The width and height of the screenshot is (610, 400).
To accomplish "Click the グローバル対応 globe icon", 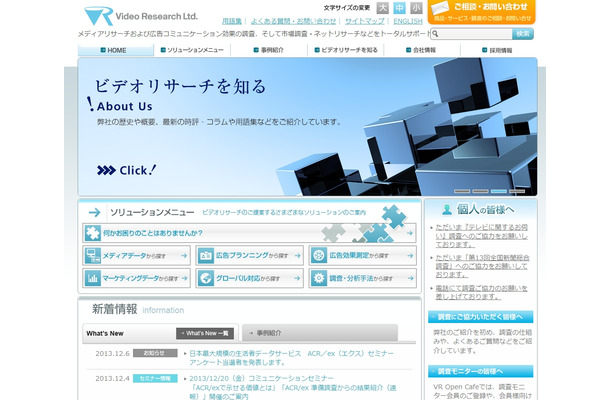I will 206,278.
